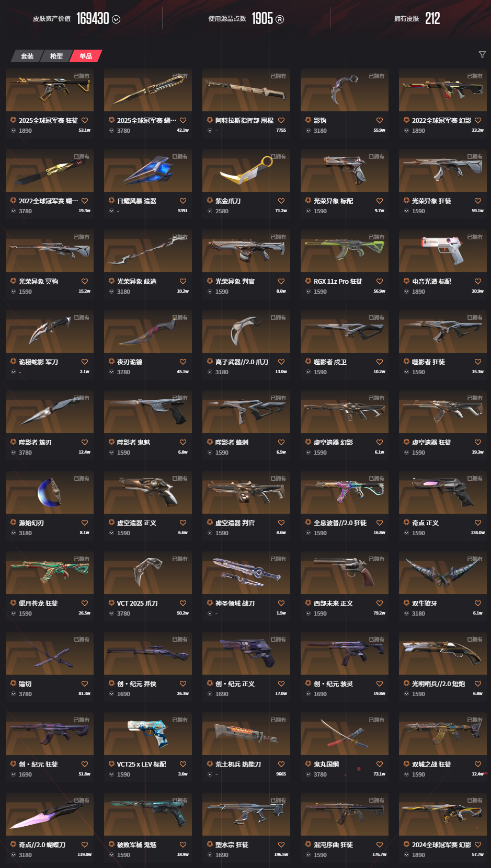
Task: Open the filter funnel icon
Action: (482, 55)
